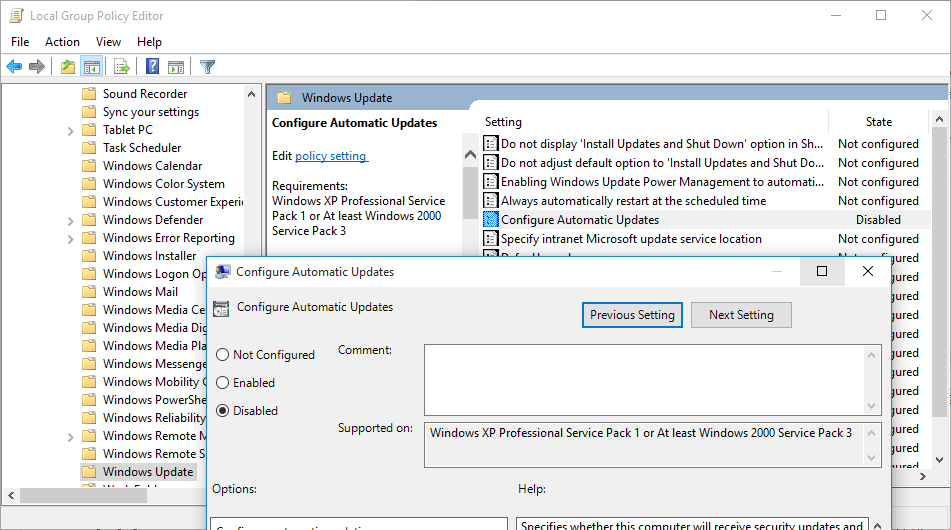
Task: Select the Disabled radio button
Action: [x=222, y=411]
